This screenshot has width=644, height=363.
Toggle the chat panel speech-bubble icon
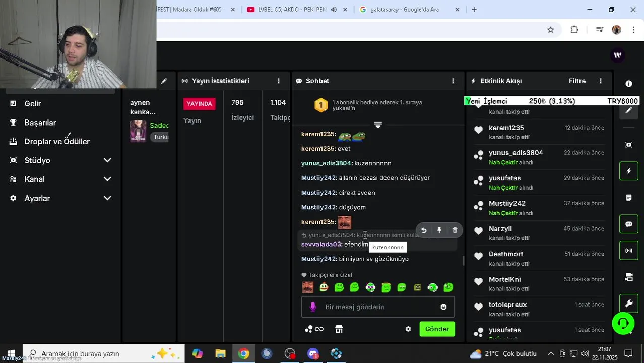pos(629,224)
